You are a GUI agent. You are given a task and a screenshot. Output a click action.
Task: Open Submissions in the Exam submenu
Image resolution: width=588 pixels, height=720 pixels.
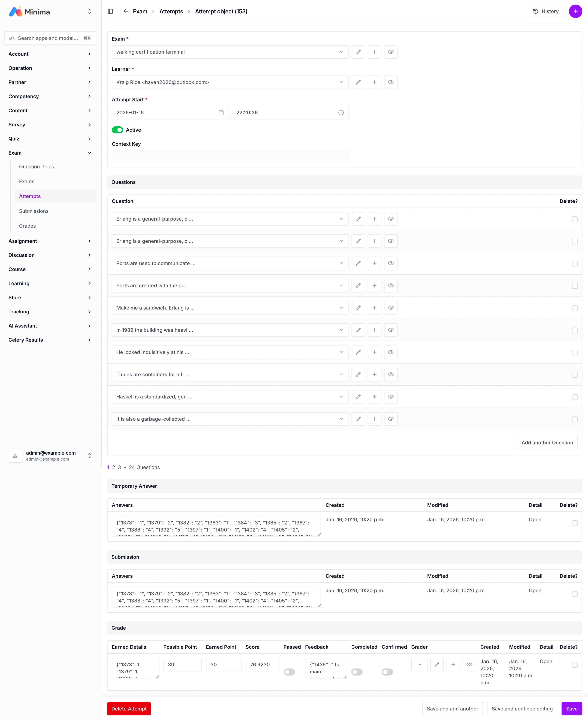pyautogui.click(x=34, y=211)
